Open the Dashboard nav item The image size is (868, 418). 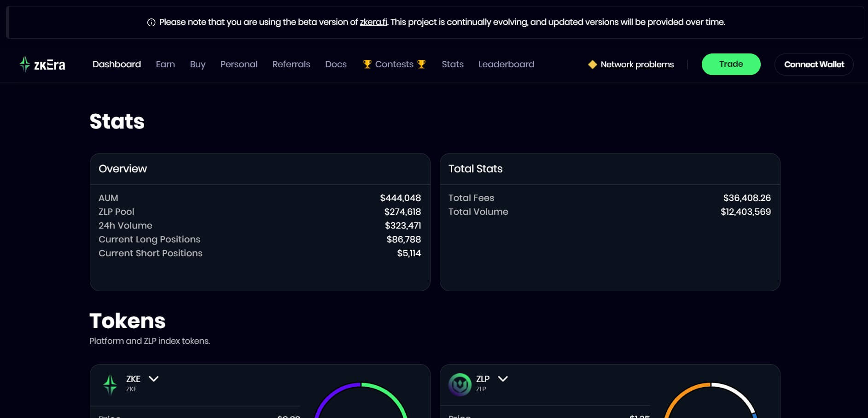pos(117,64)
